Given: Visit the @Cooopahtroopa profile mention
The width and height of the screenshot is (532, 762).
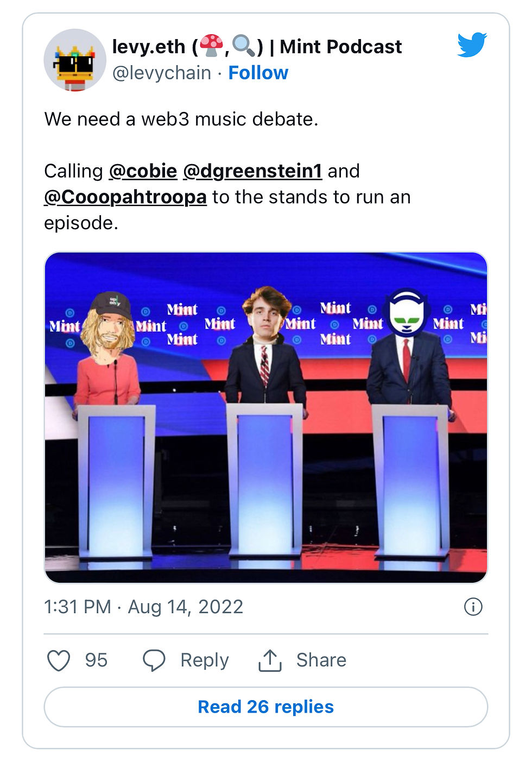Looking at the screenshot, I should click(x=125, y=197).
